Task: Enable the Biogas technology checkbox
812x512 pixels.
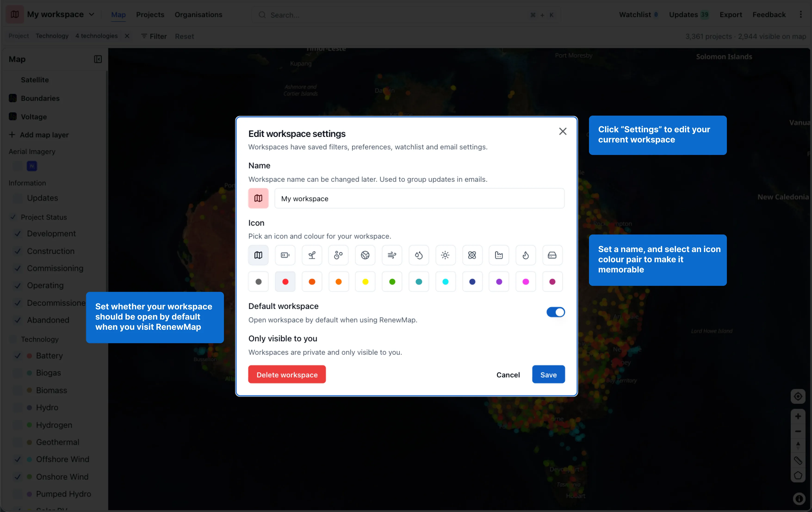Action: pyautogui.click(x=18, y=373)
